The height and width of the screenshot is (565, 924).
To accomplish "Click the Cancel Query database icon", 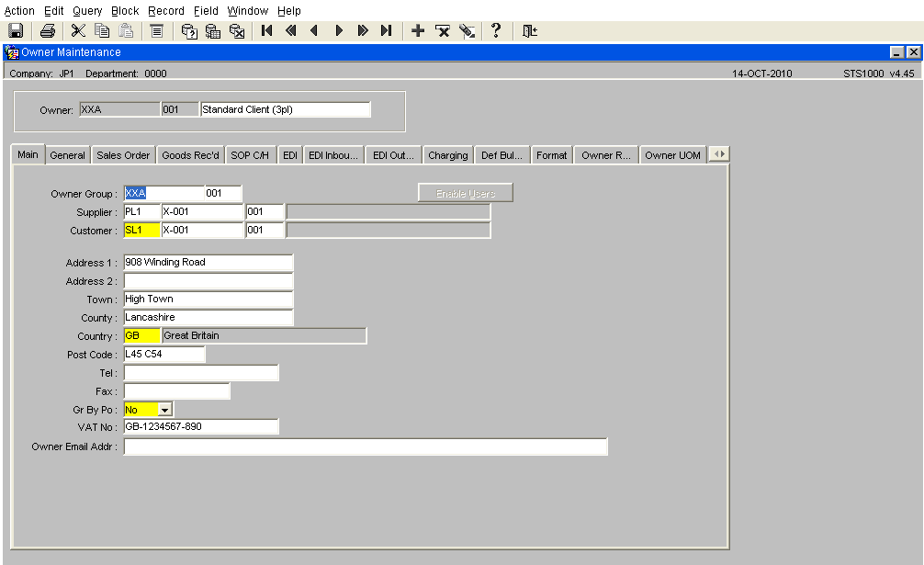I will pos(236,30).
